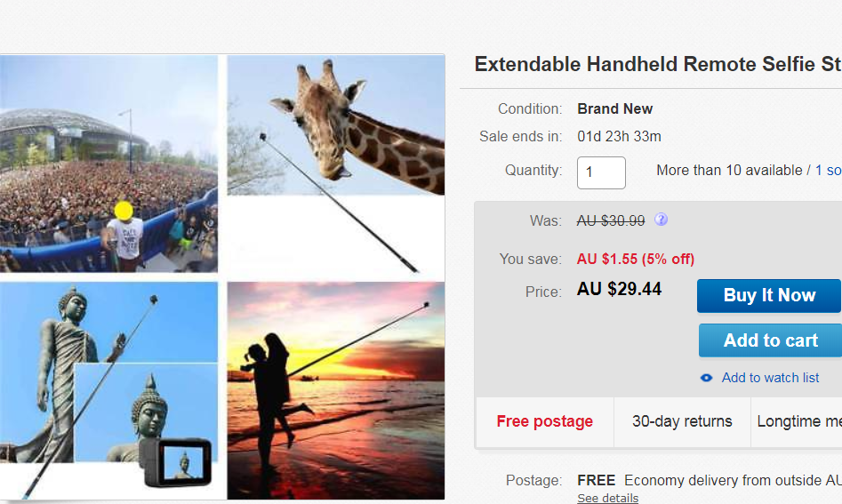Click the Buy It Now button

click(x=769, y=295)
